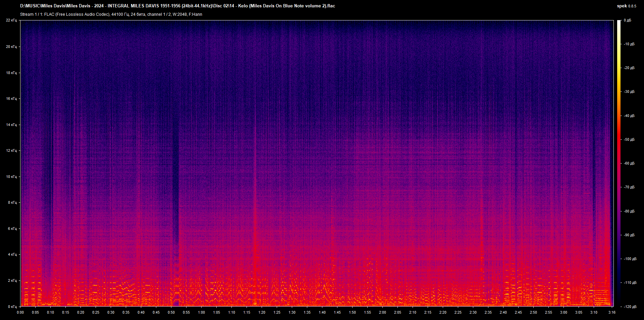
Task: Click the 10 кГц frequency axis label
Action: 11,177
